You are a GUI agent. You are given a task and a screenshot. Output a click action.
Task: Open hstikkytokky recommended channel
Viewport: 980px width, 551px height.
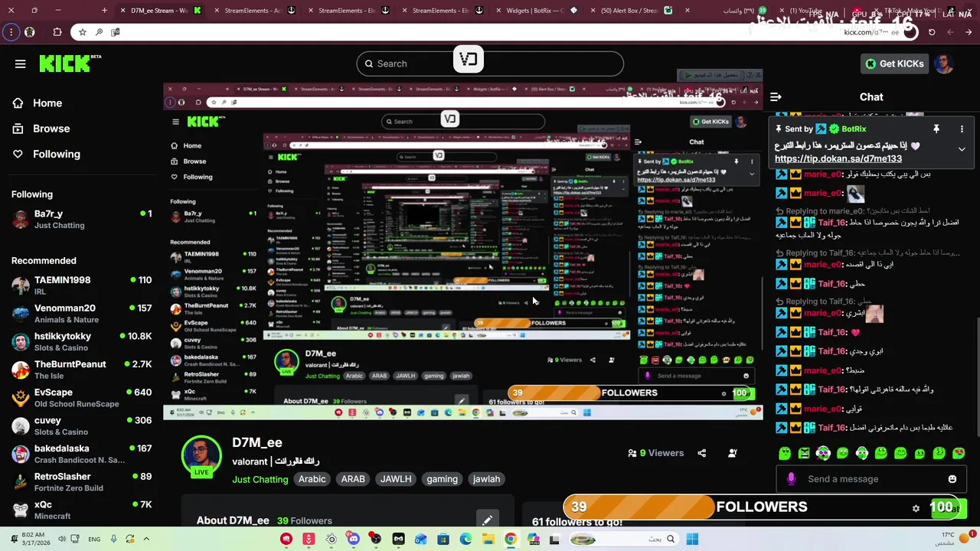tap(82, 341)
